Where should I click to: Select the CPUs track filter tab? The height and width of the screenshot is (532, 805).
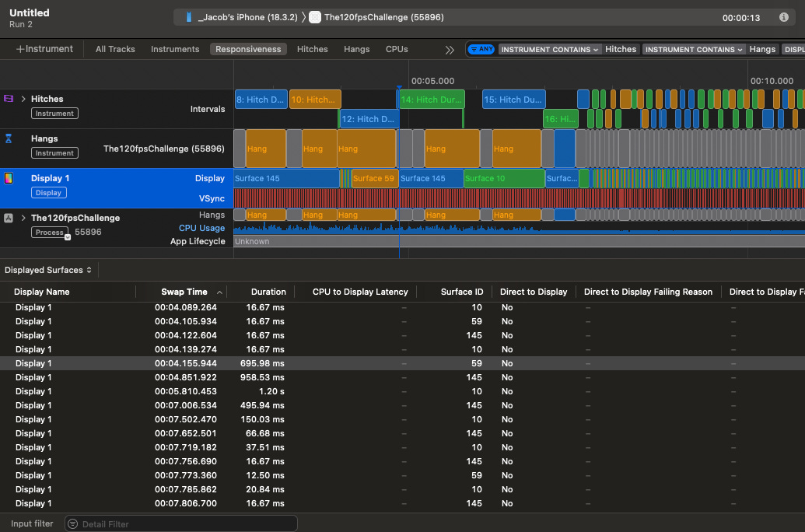tap(397, 49)
